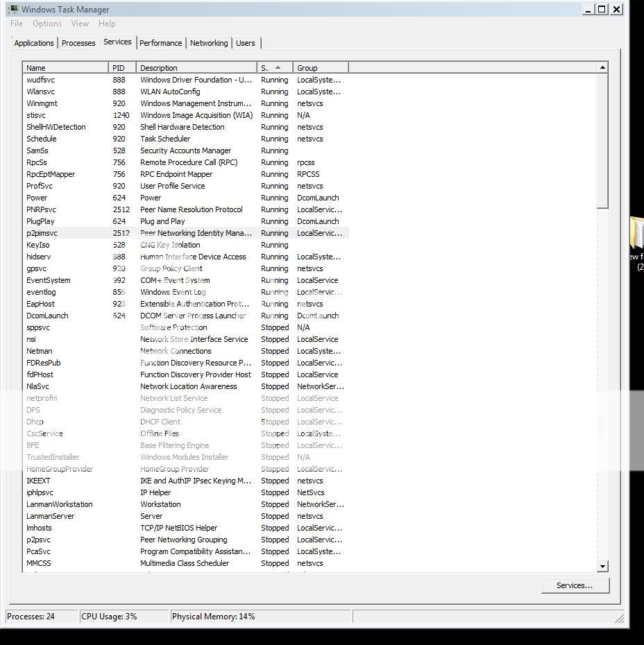Select the Netman service
The width and height of the screenshot is (644, 645).
[186, 352]
